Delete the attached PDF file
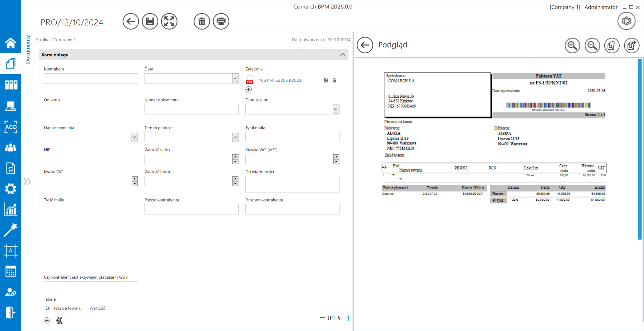 pos(334,80)
